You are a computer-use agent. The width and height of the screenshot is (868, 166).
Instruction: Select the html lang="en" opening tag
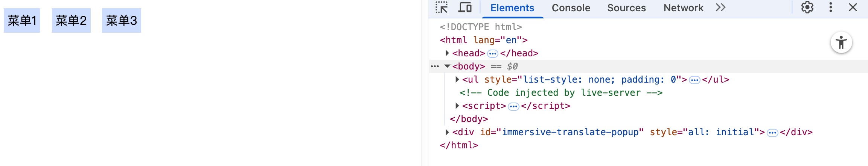(x=484, y=40)
